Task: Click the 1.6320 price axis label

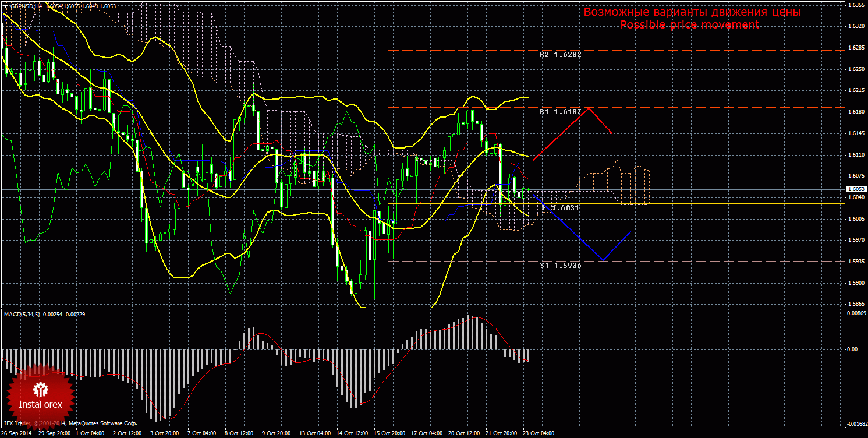Action: pyautogui.click(x=856, y=26)
